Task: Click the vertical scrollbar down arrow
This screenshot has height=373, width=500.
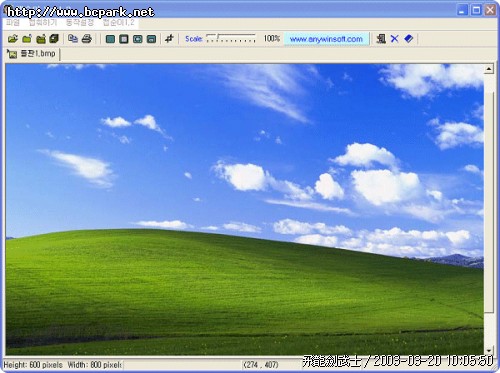Action: [489, 351]
